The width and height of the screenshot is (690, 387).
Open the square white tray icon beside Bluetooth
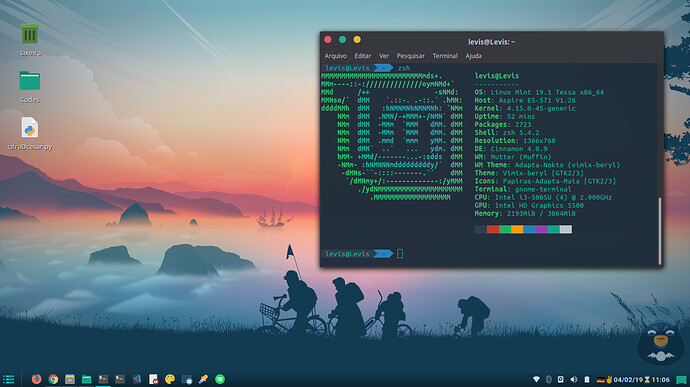click(x=561, y=379)
